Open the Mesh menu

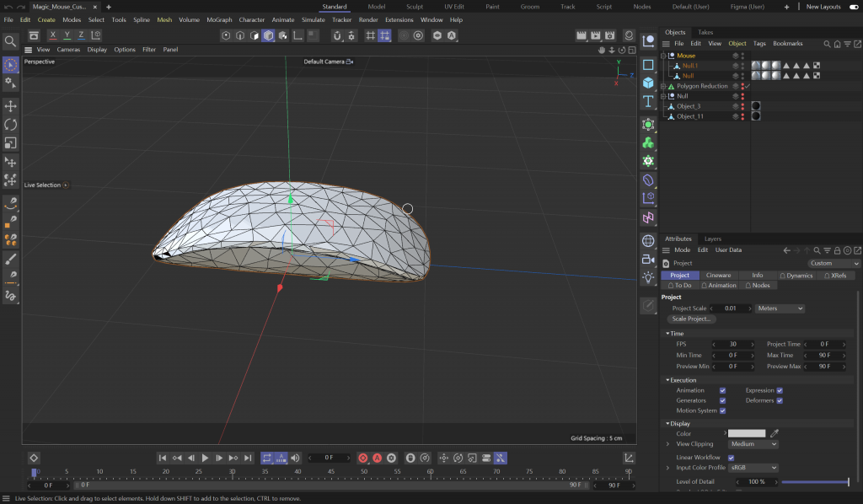click(x=164, y=20)
